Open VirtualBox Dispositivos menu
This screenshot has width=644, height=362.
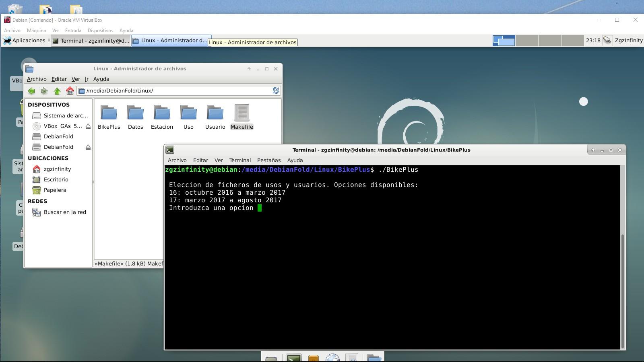click(x=100, y=31)
